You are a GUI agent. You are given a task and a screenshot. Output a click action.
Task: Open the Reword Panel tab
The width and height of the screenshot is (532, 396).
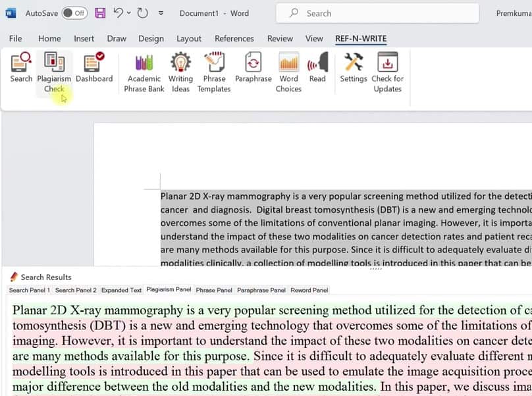(309, 291)
